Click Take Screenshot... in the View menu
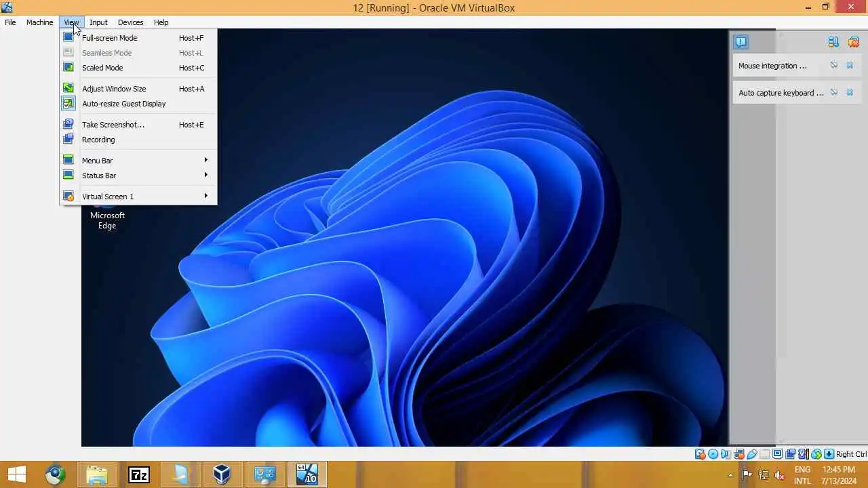This screenshot has width=868, height=488. (138, 125)
